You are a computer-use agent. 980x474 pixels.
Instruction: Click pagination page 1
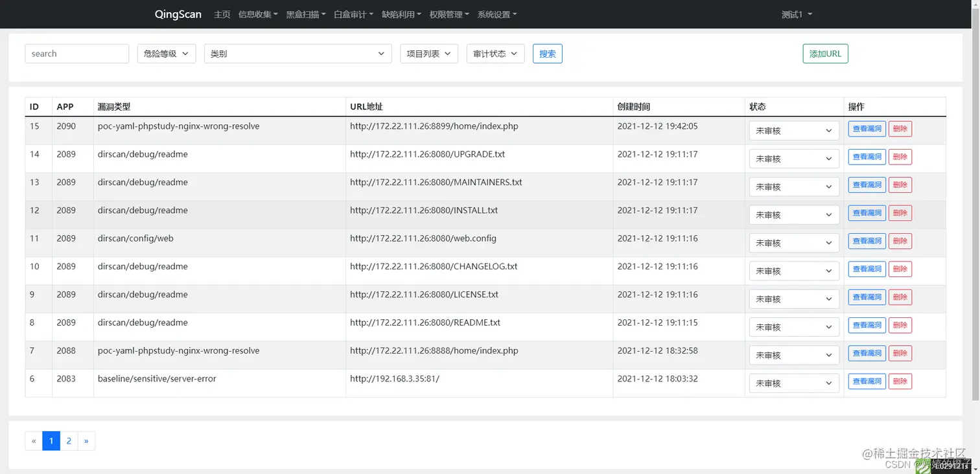click(x=51, y=441)
